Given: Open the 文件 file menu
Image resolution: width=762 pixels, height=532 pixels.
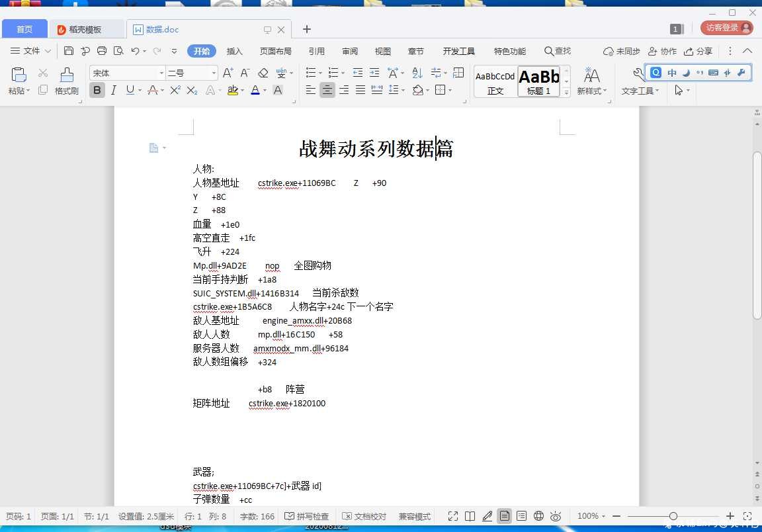Looking at the screenshot, I should (x=30, y=51).
